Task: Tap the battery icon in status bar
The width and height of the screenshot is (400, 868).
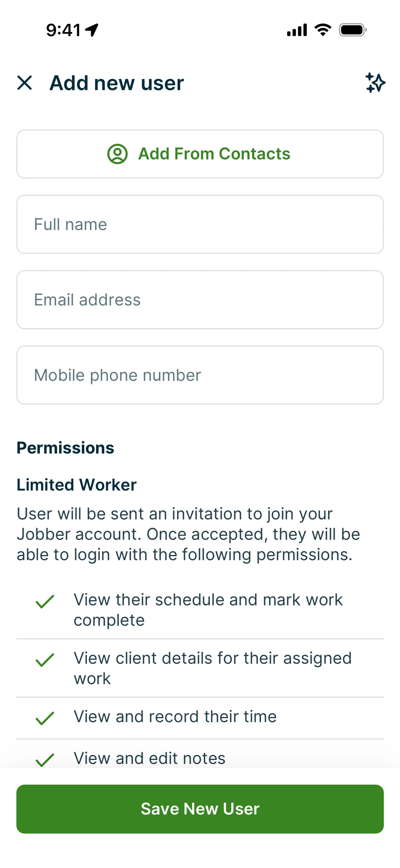Action: coord(352,30)
